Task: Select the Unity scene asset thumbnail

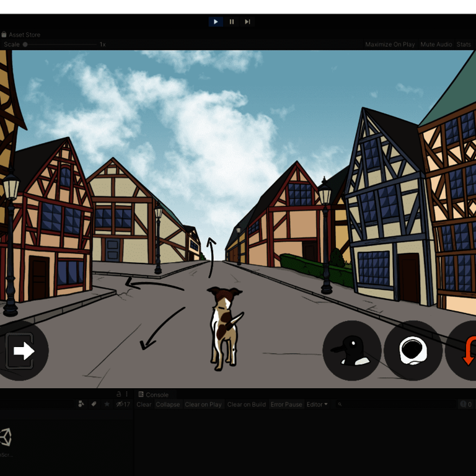Action: tap(6, 437)
